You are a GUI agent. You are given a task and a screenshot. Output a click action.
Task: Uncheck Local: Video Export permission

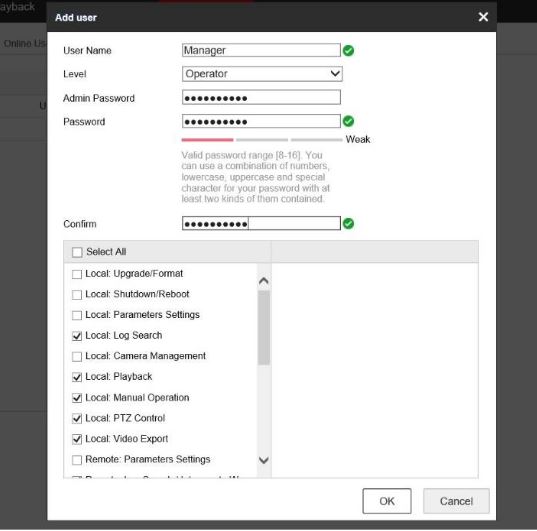click(x=77, y=439)
